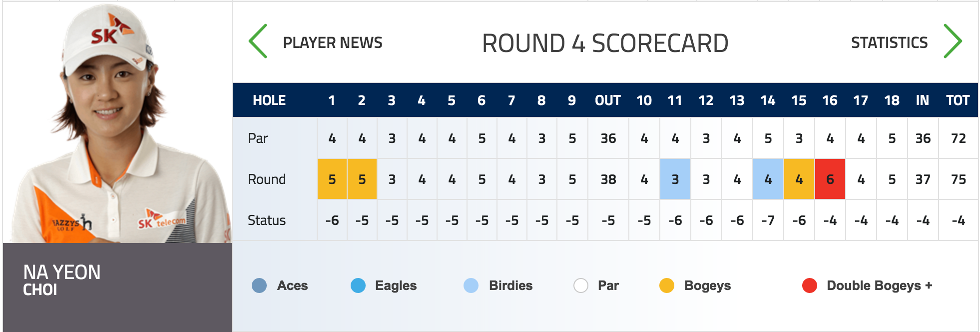Click the Par legend circle
Screen dimensions: 980x332
coord(581,285)
